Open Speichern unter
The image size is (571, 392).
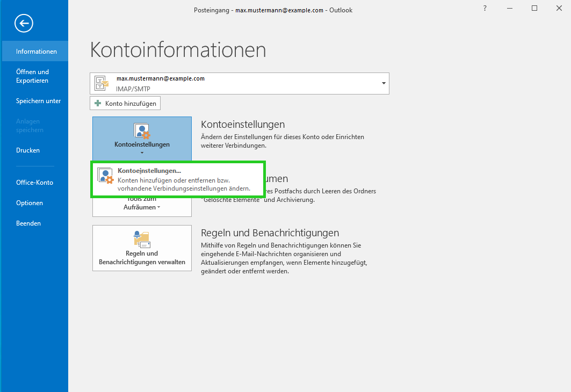[35, 101]
